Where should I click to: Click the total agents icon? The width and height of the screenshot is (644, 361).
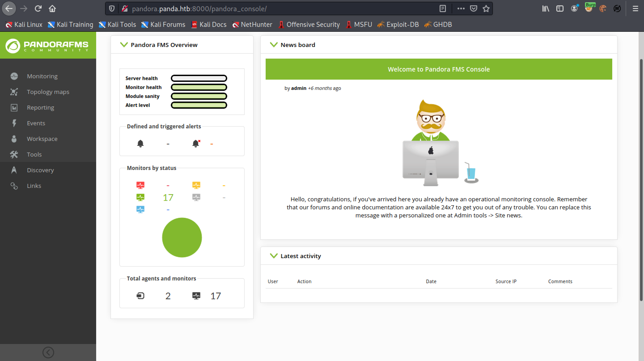click(x=140, y=296)
